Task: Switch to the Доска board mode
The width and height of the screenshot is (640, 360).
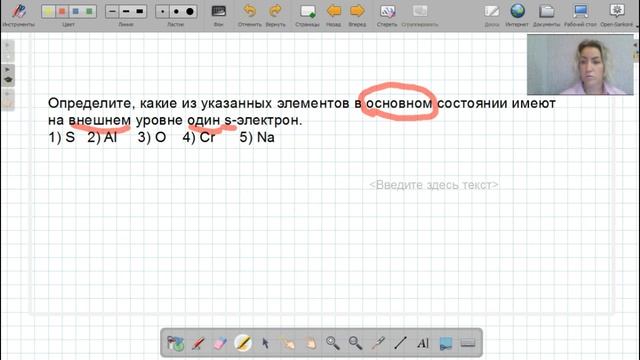Action: pyautogui.click(x=492, y=15)
